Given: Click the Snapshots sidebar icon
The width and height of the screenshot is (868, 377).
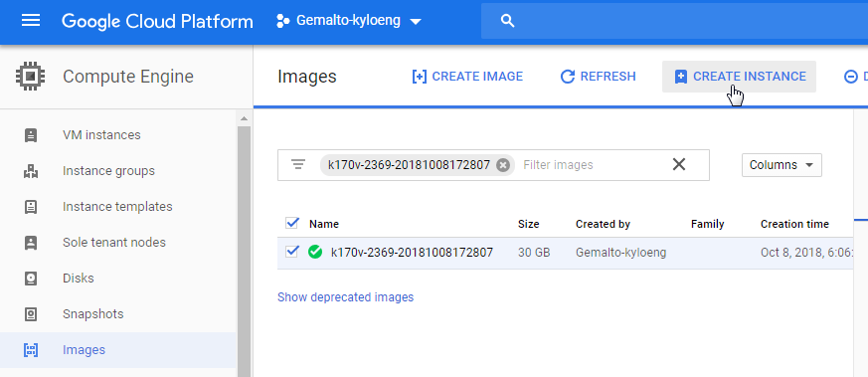Looking at the screenshot, I should tap(31, 314).
